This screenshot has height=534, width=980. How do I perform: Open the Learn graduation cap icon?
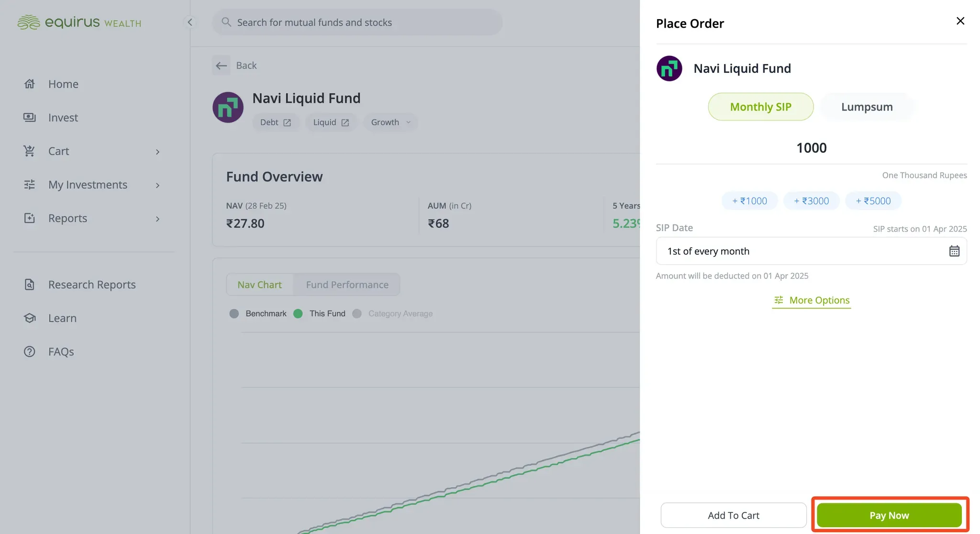[30, 318]
